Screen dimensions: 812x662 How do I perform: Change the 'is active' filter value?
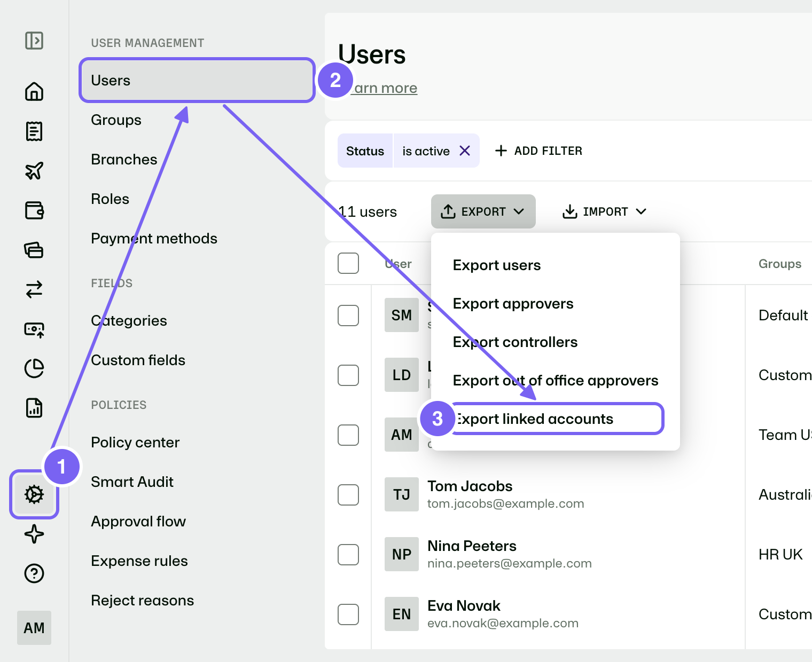tap(426, 151)
